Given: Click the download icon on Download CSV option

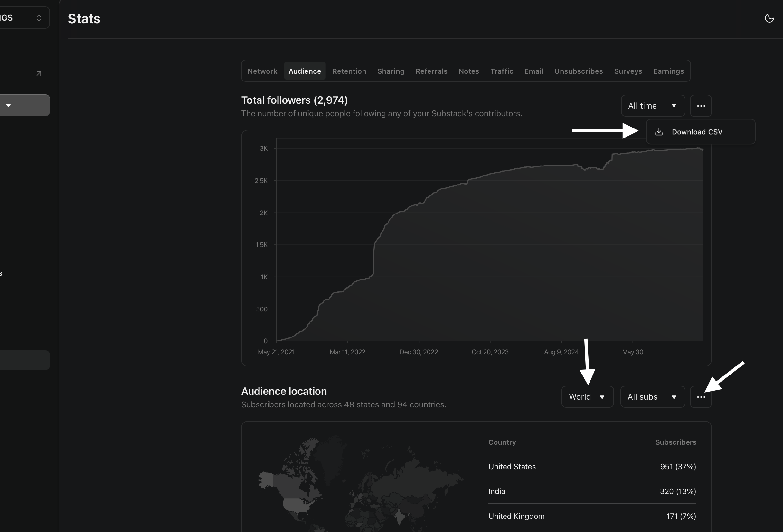Looking at the screenshot, I should (659, 131).
